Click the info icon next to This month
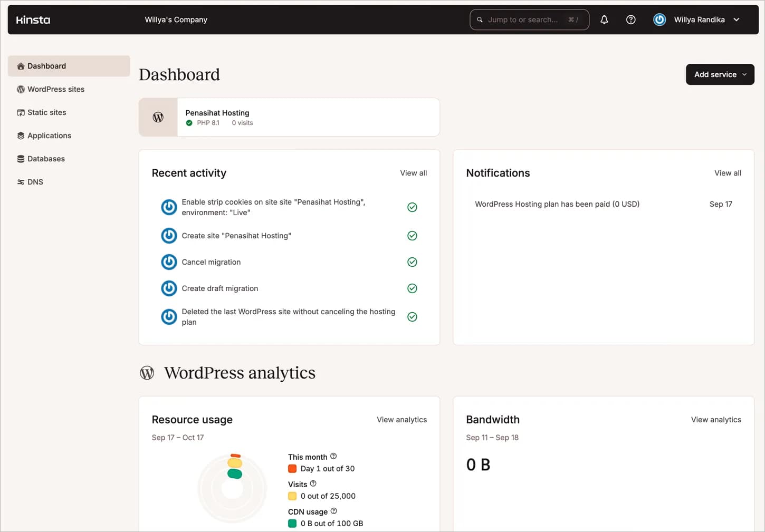The height and width of the screenshot is (532, 765). tap(333, 457)
